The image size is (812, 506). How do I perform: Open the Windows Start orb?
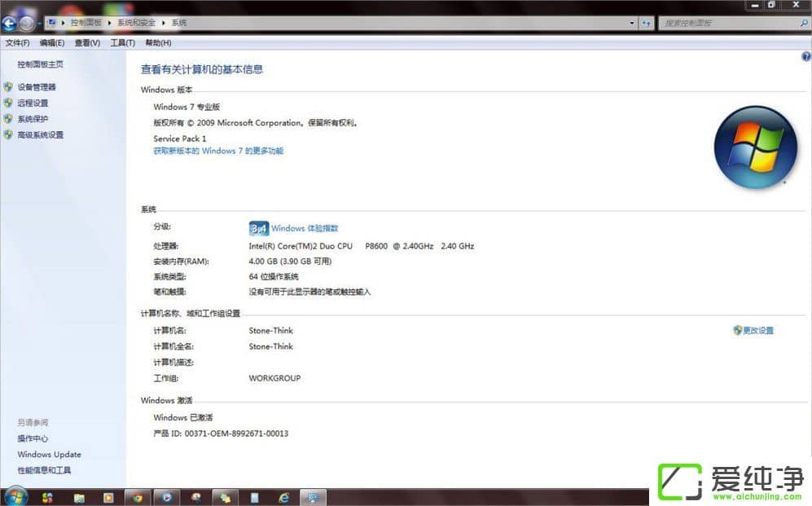pos(15,496)
